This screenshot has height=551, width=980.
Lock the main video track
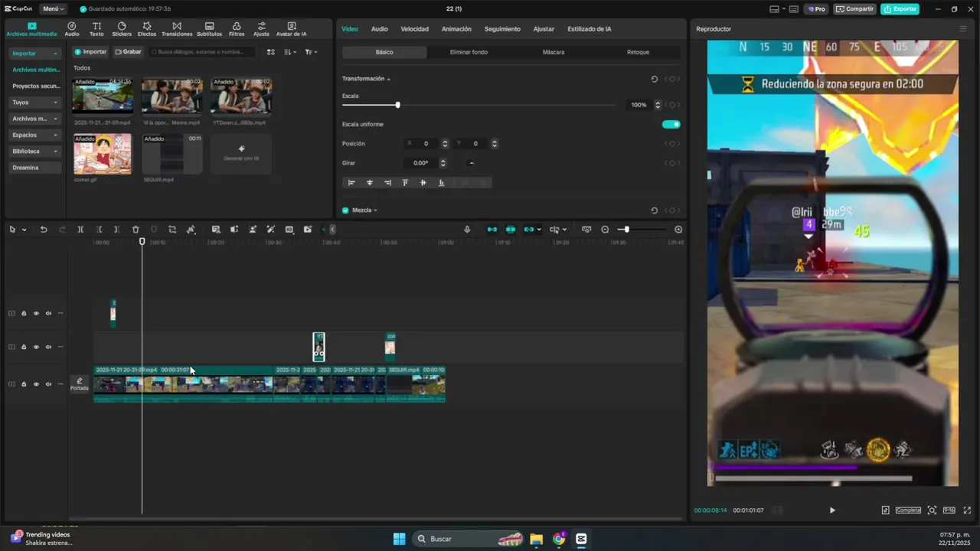point(24,384)
